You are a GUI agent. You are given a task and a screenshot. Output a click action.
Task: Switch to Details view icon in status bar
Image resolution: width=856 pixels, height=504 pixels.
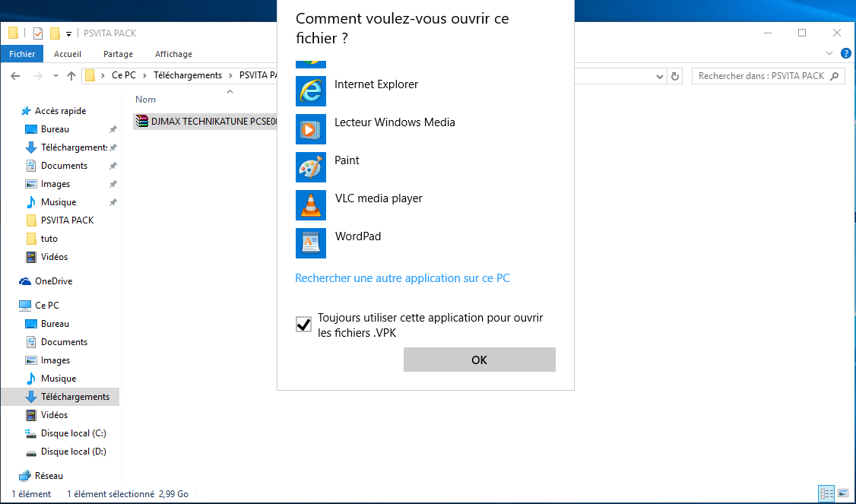[826, 493]
